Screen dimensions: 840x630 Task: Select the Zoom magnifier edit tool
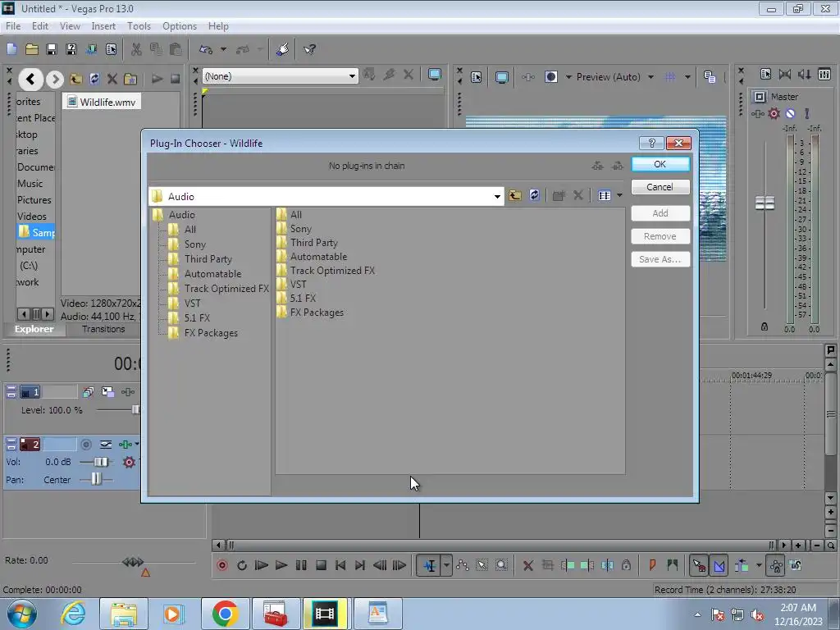501,565
